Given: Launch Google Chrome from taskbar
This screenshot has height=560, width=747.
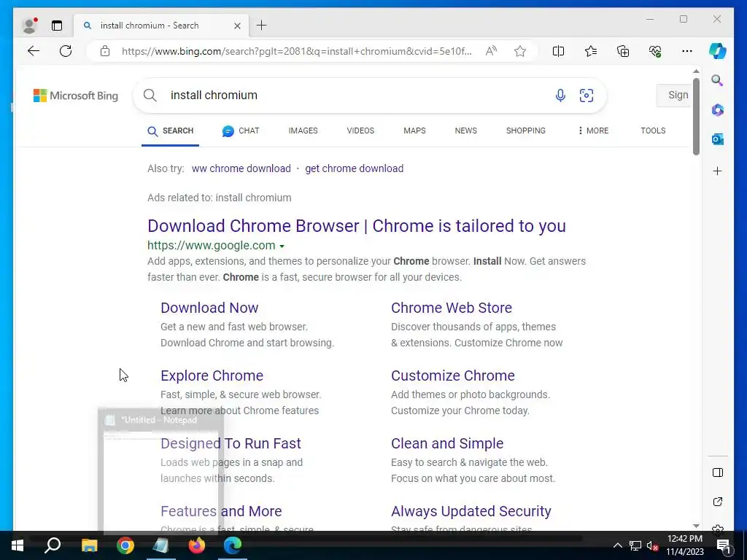Looking at the screenshot, I should tap(125, 545).
